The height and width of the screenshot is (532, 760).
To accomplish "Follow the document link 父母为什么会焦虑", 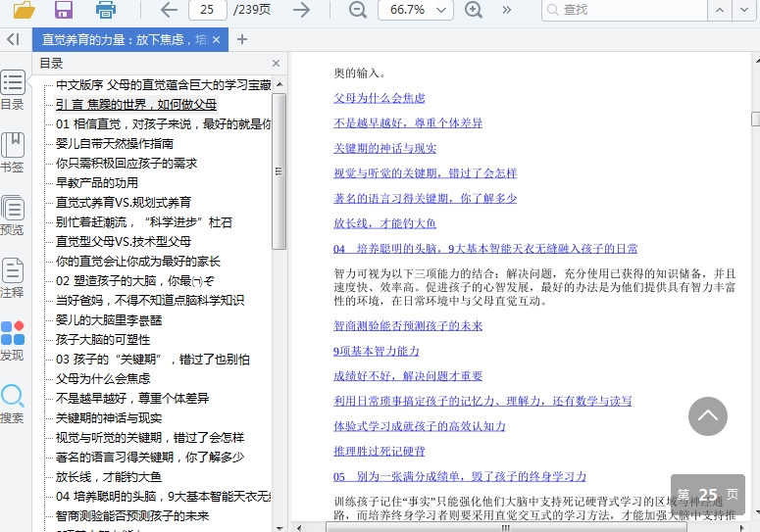I will [x=380, y=98].
